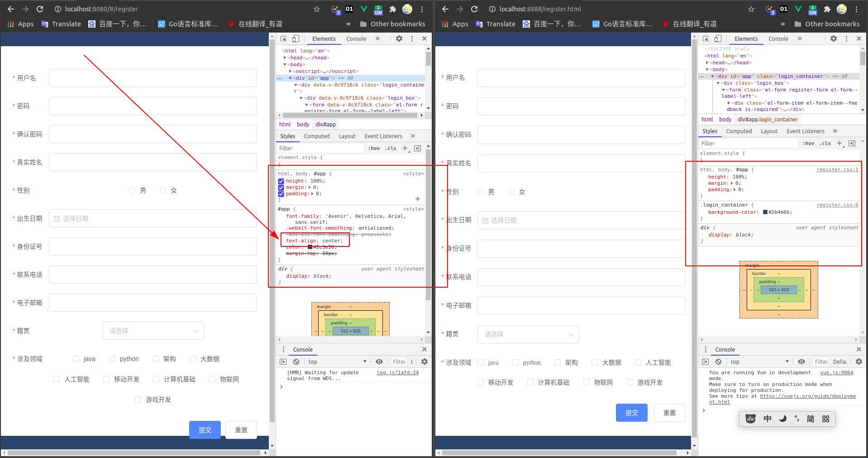Open #2b4b6b background-color swatch picker
Viewport: 868px width, 458px height.
[765, 212]
